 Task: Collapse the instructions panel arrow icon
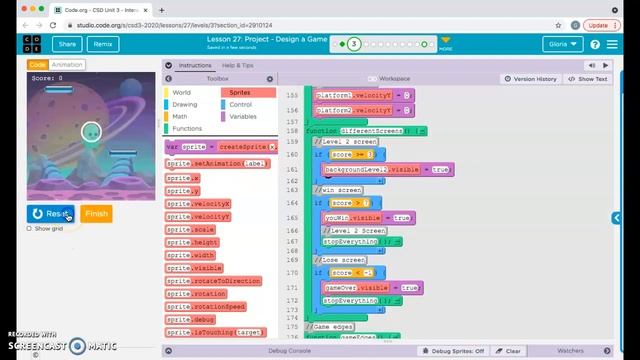[169, 65]
